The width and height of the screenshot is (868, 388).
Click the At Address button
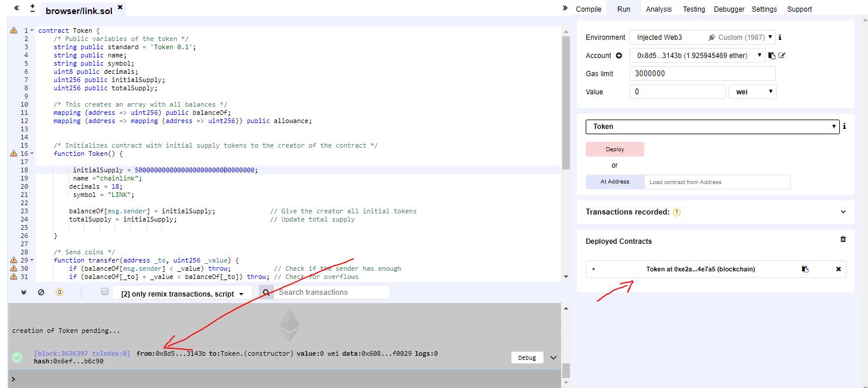point(615,182)
